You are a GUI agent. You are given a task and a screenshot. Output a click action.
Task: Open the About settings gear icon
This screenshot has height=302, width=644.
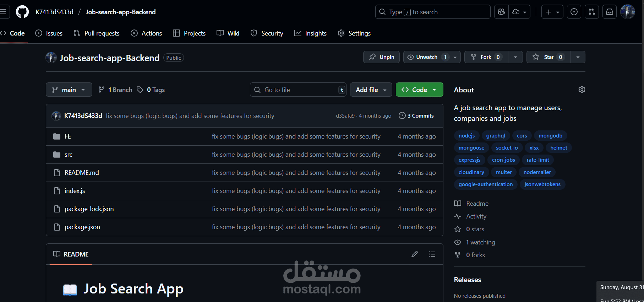[x=582, y=90]
